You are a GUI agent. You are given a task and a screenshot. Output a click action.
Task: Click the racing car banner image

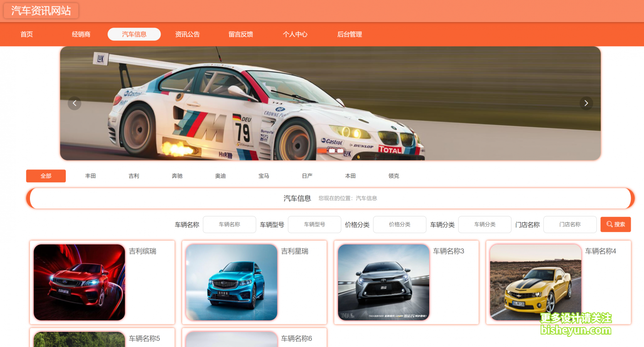330,103
